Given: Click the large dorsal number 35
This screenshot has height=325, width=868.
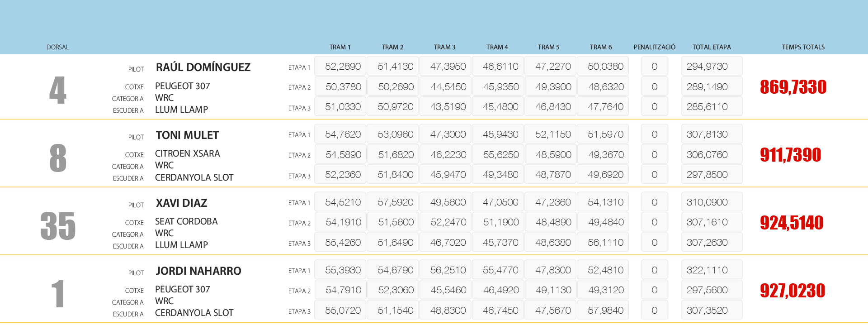Looking at the screenshot, I should click(58, 226).
